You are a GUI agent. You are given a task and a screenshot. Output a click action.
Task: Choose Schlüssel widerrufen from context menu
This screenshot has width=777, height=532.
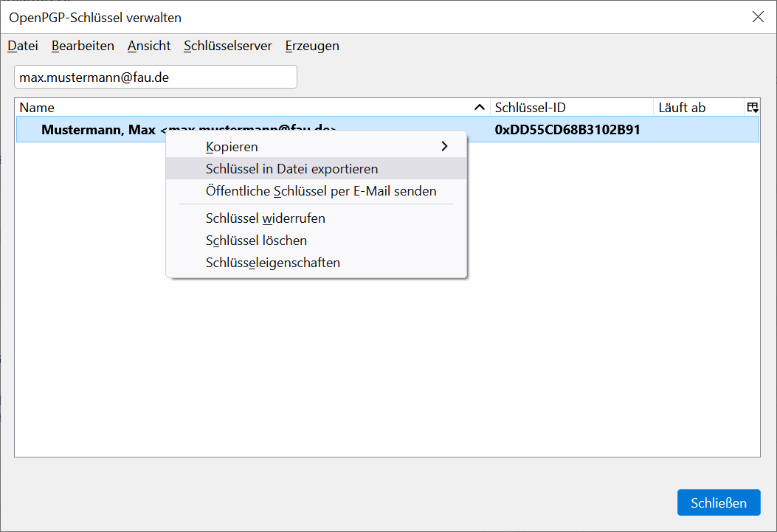point(266,218)
